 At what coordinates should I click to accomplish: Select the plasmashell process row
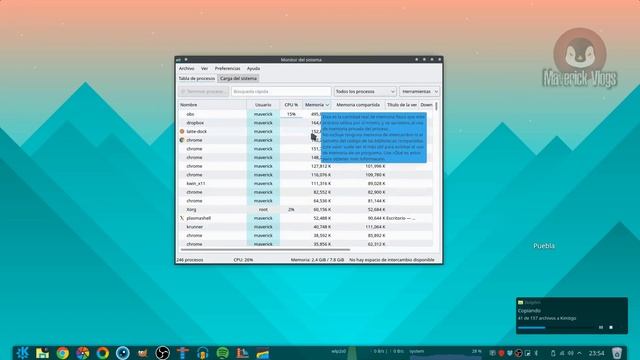[x=305, y=218]
